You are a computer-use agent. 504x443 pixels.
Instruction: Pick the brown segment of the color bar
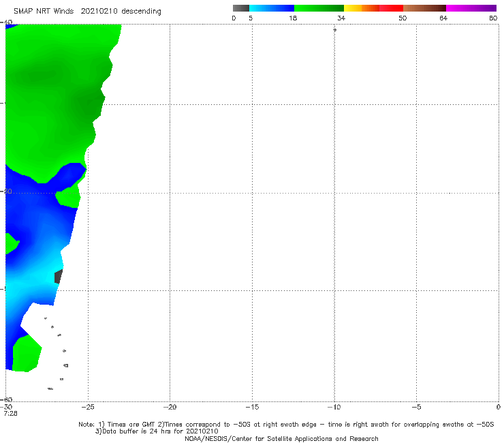pos(424,8)
